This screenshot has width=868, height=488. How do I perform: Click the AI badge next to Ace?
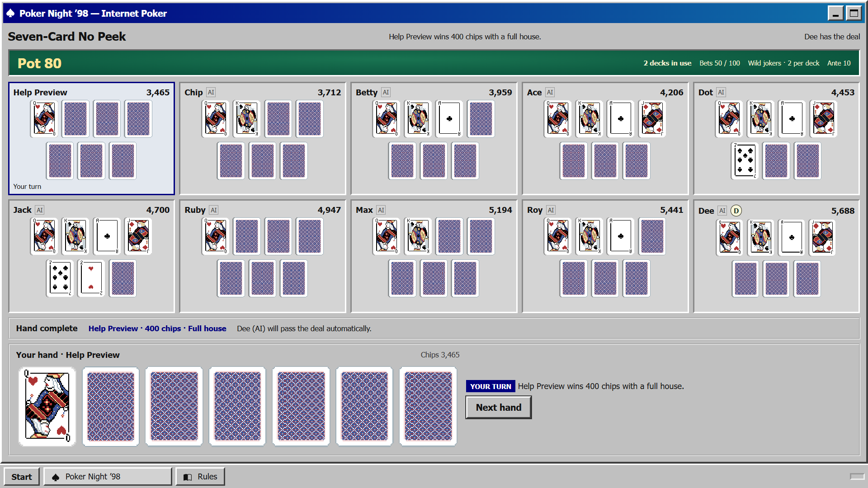pyautogui.click(x=550, y=92)
